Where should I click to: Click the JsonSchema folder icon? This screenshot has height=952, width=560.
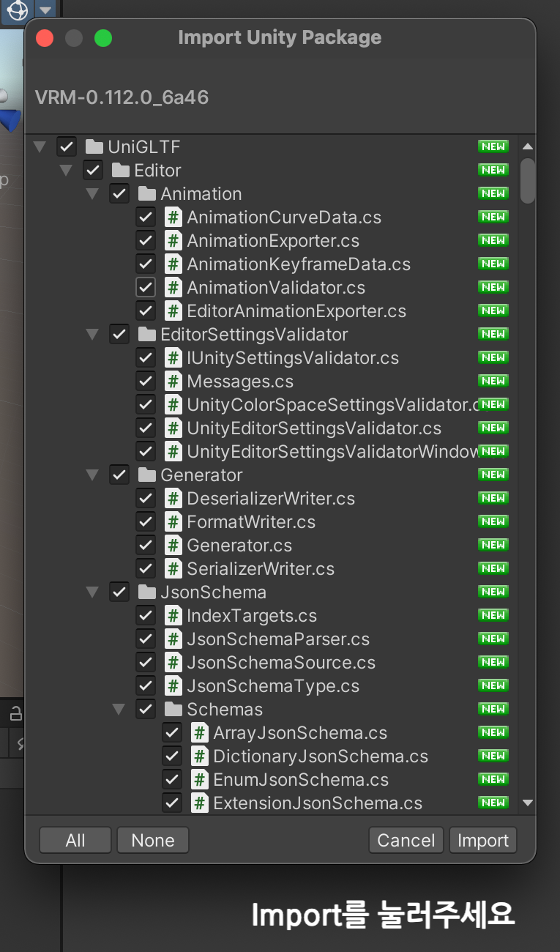(x=147, y=592)
